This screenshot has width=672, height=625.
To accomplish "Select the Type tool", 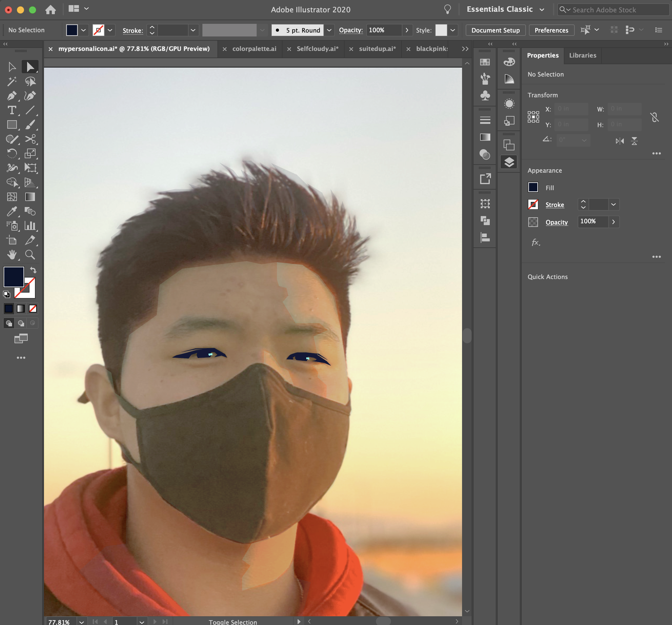I will click(12, 110).
